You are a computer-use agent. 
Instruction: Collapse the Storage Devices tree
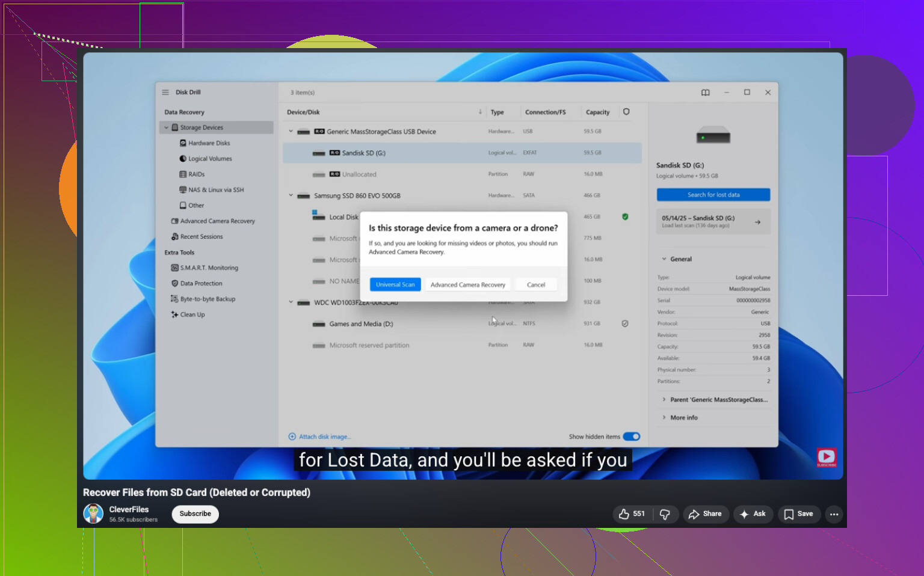(167, 127)
